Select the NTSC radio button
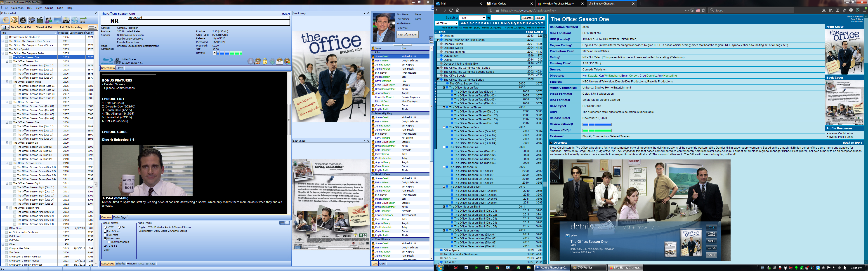The width and height of the screenshot is (868, 271). pyautogui.click(x=106, y=227)
